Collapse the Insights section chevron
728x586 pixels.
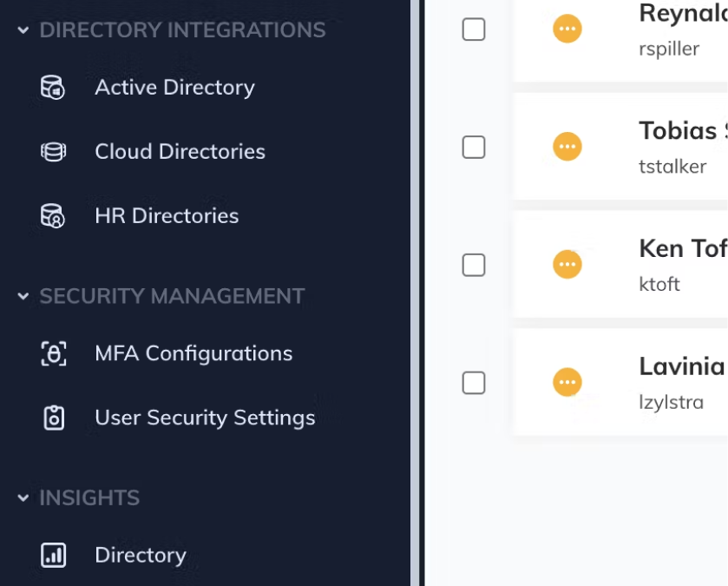pos(23,497)
